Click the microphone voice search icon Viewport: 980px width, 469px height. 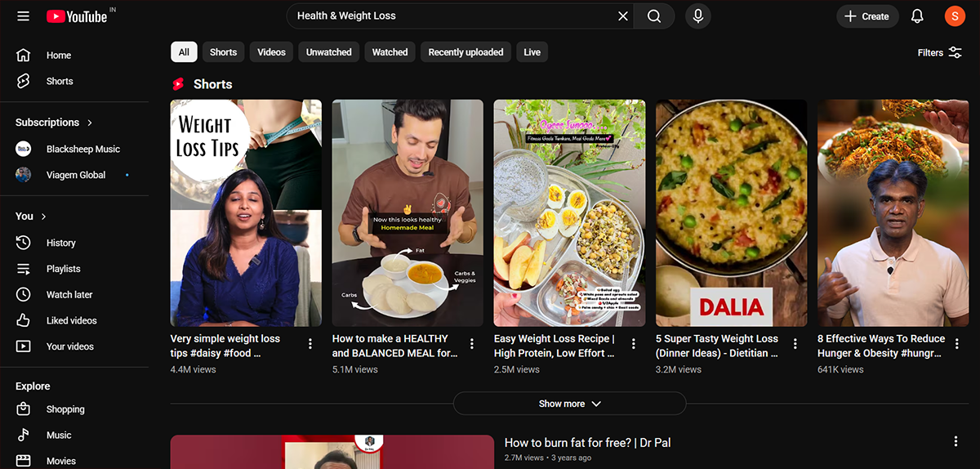698,16
